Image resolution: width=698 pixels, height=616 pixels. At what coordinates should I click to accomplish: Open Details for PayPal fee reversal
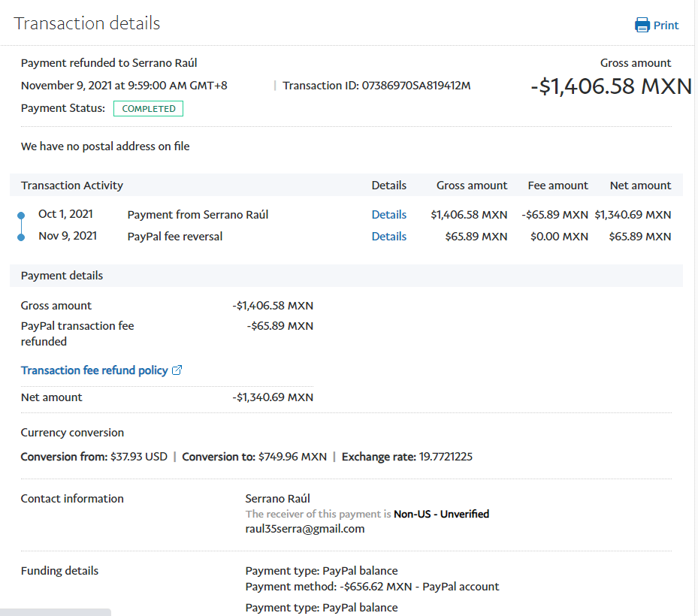(x=388, y=237)
